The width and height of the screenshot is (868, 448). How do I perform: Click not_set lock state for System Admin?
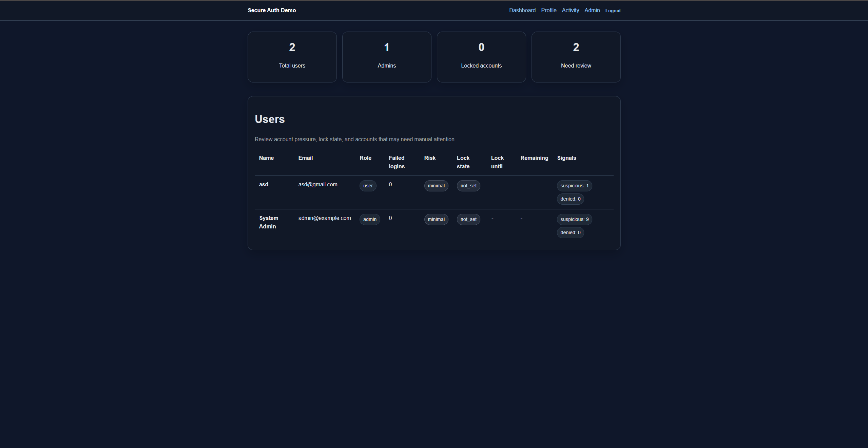(468, 219)
